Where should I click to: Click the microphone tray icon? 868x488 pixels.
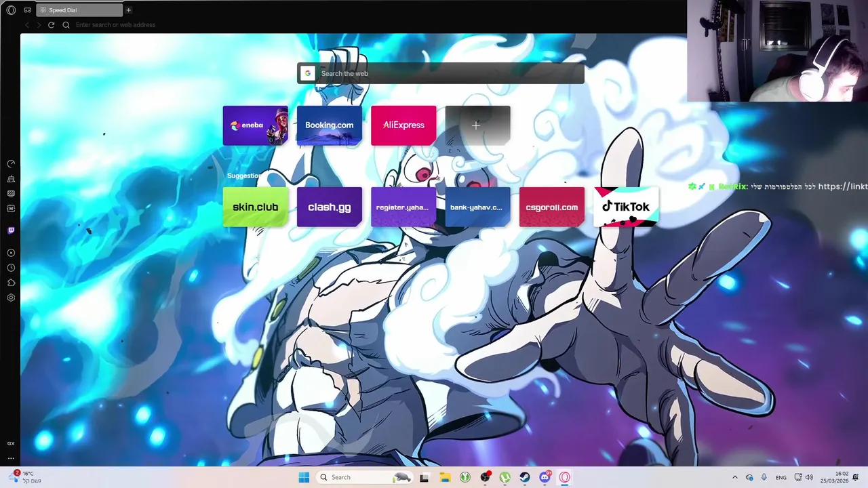point(764,477)
